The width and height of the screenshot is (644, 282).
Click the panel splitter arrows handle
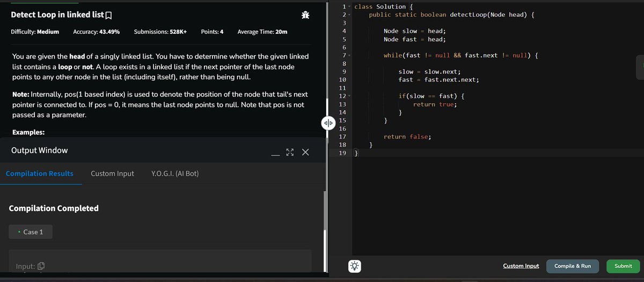(327, 123)
